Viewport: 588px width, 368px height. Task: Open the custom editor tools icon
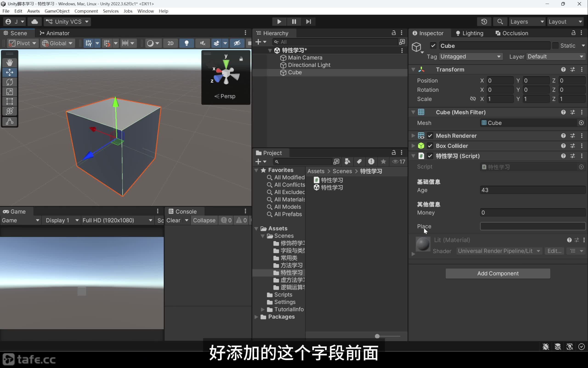pyautogui.click(x=10, y=121)
